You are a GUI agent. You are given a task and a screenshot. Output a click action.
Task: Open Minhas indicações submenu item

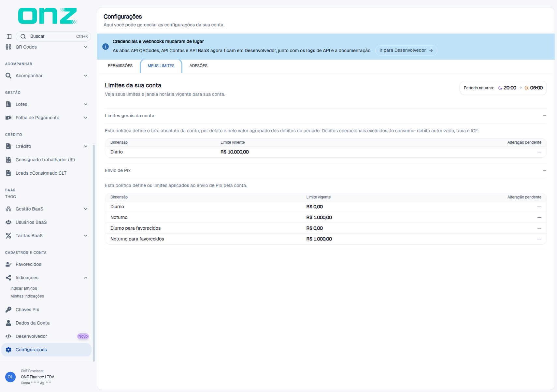(x=27, y=296)
